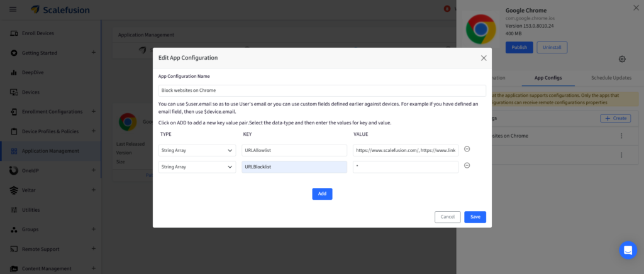Open three-dot menu for the second config row
Viewport: 644px width, 274px height.
[621, 155]
